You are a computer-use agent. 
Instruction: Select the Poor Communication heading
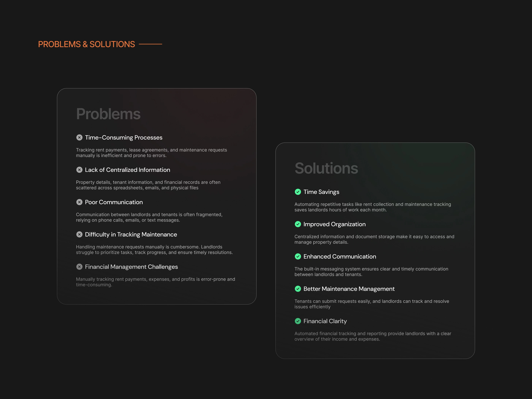pos(114,202)
